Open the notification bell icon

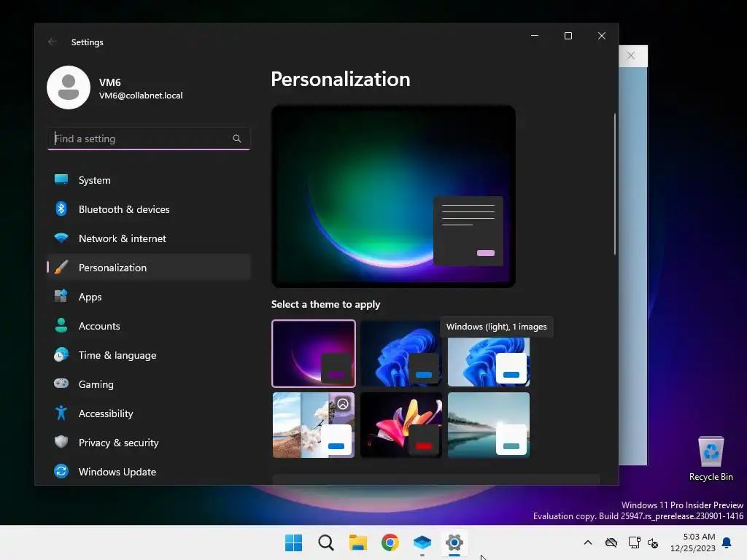coord(727,542)
